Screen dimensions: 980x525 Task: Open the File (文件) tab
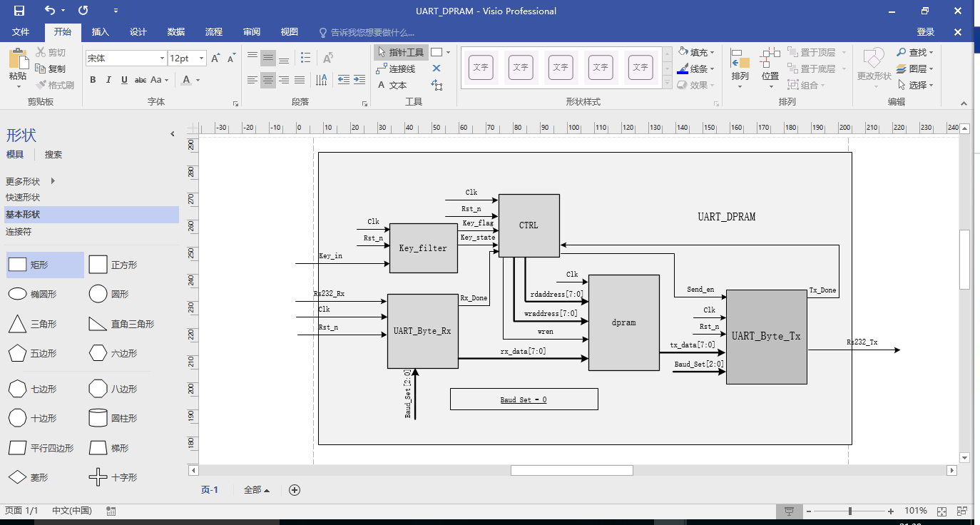pyautogui.click(x=21, y=32)
